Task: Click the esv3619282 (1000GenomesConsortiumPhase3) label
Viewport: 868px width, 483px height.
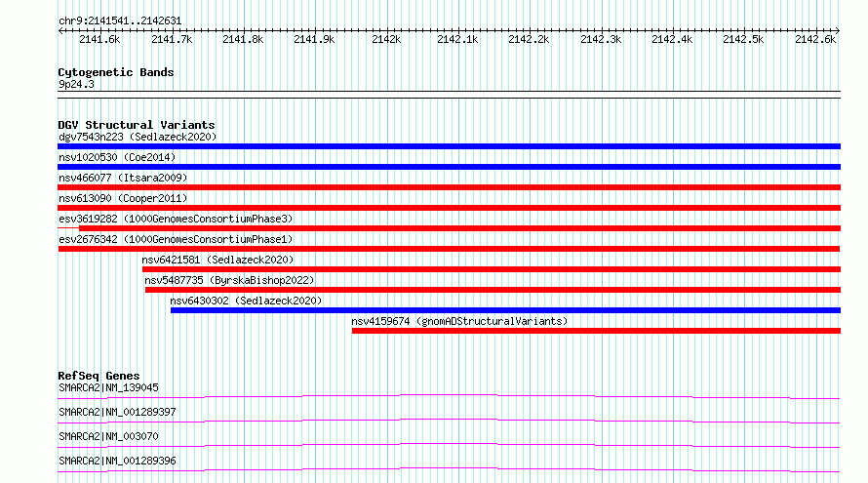Action: pyautogui.click(x=176, y=219)
